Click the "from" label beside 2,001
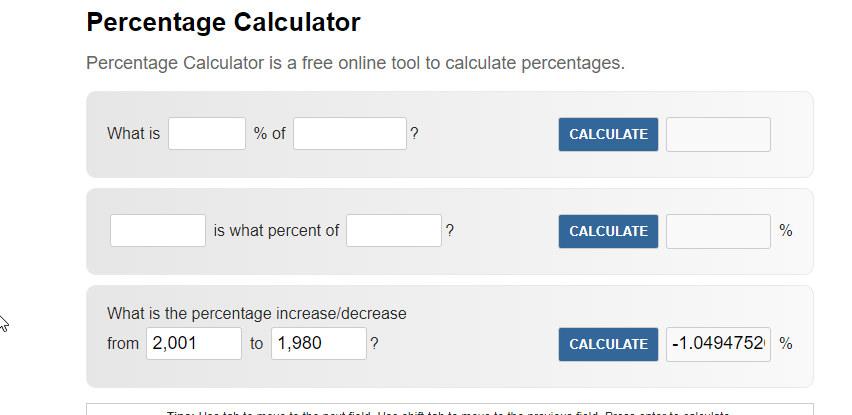 coord(123,344)
